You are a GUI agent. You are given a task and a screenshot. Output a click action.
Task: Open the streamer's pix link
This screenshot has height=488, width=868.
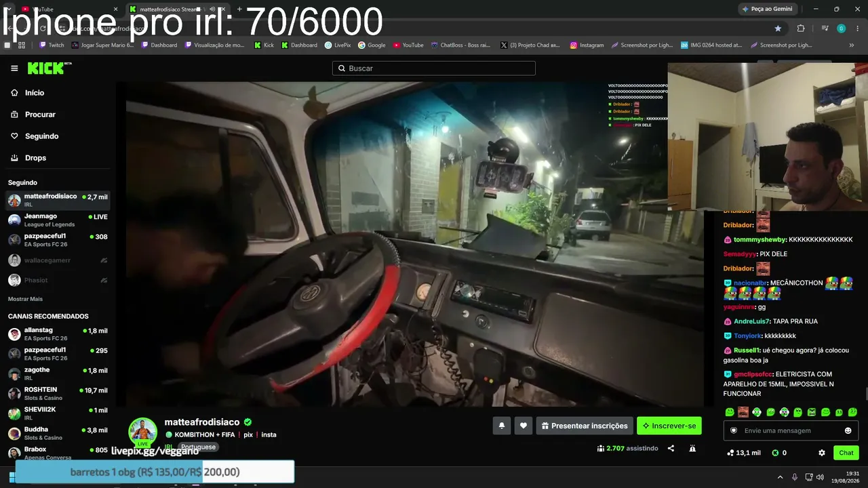coord(248,435)
